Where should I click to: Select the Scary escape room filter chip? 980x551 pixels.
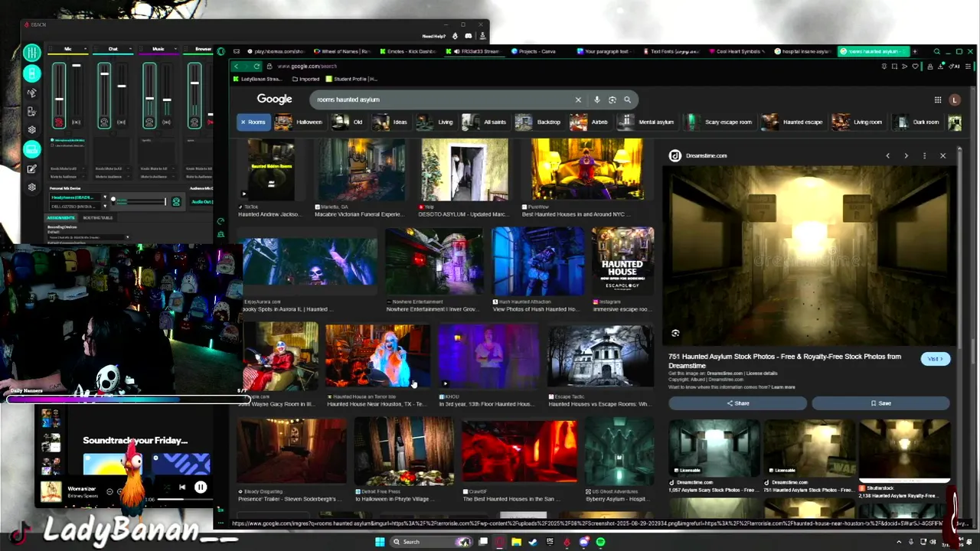tap(720, 122)
